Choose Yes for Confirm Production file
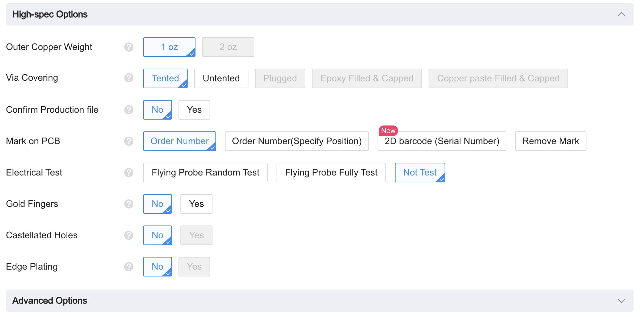 [x=194, y=110]
